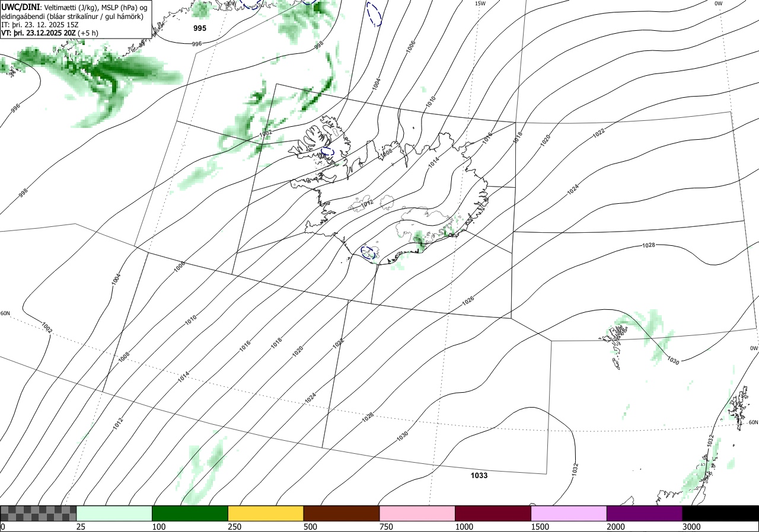Click the black 3000+ legend swatch
Image resolution: width=759 pixels, height=532 pixels.
720,513
